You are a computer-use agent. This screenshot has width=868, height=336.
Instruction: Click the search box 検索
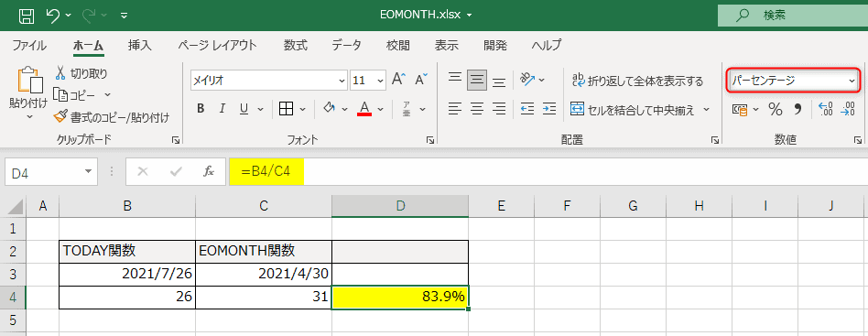[x=793, y=16]
